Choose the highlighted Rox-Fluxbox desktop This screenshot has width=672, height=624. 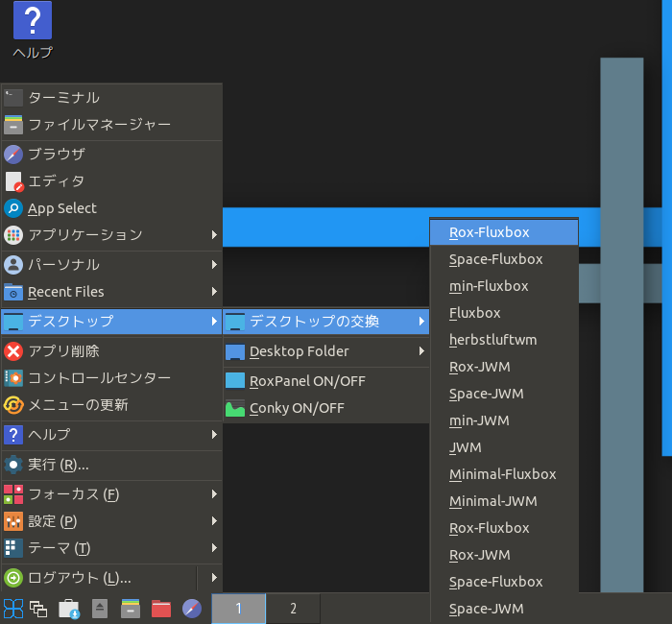point(504,232)
